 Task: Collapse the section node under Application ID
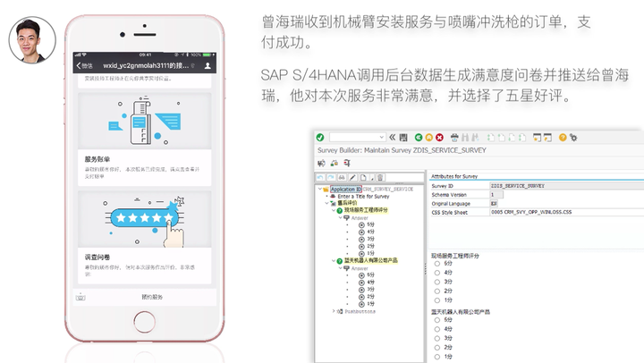pos(327,203)
